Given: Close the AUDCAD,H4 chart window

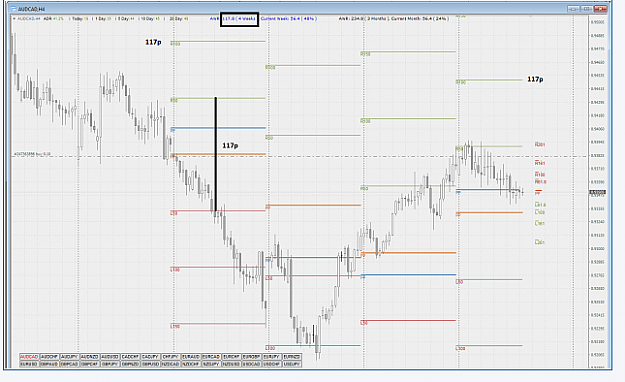Looking at the screenshot, I should [x=601, y=9].
